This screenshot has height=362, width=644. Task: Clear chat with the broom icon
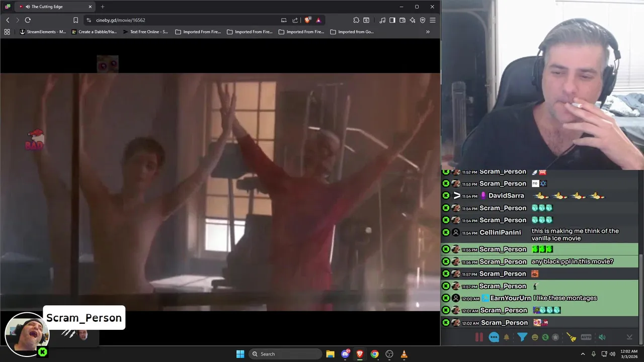tap(571, 337)
